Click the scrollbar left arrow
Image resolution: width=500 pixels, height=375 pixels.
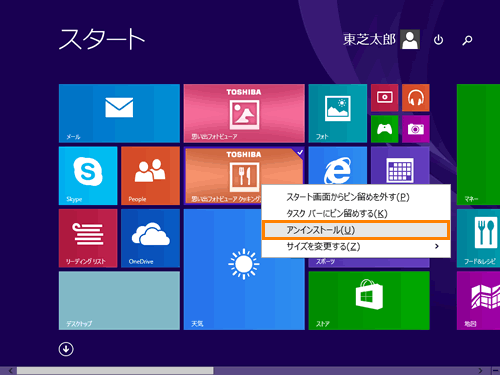[x=11, y=370]
